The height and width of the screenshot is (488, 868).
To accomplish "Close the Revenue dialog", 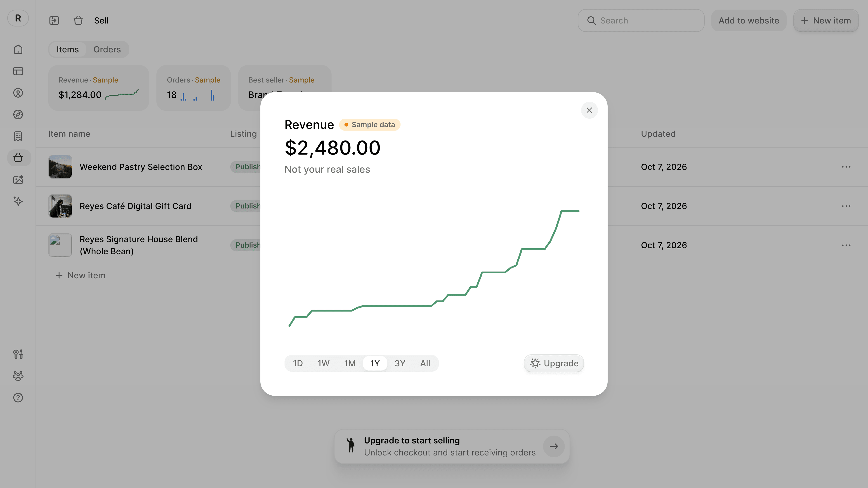I will 589,110.
